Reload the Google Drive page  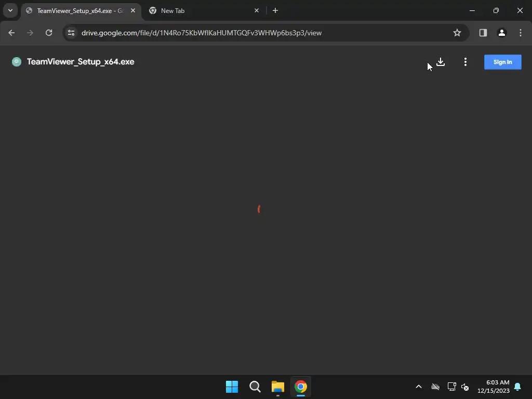pos(49,33)
